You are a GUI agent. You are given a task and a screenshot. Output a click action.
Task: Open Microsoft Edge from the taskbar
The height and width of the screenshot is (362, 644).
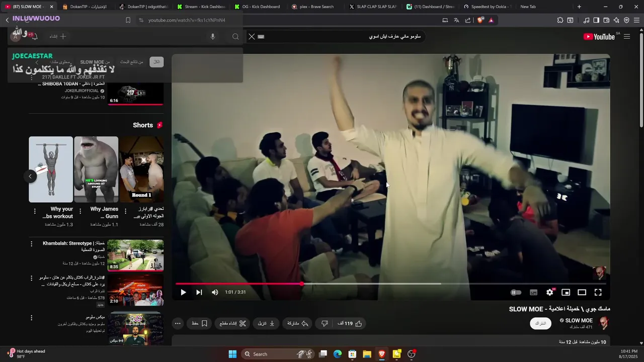(x=338, y=354)
